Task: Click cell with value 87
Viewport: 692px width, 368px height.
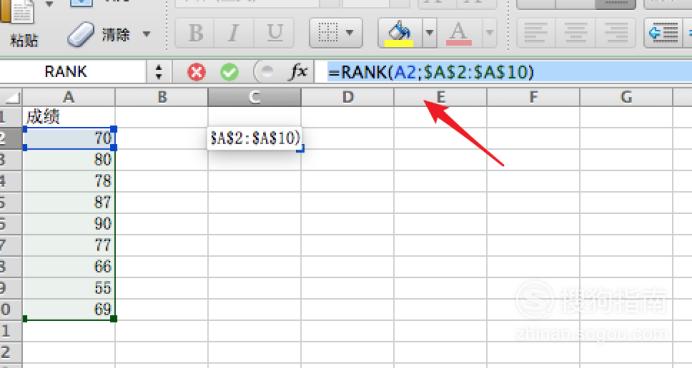Action: [x=68, y=202]
